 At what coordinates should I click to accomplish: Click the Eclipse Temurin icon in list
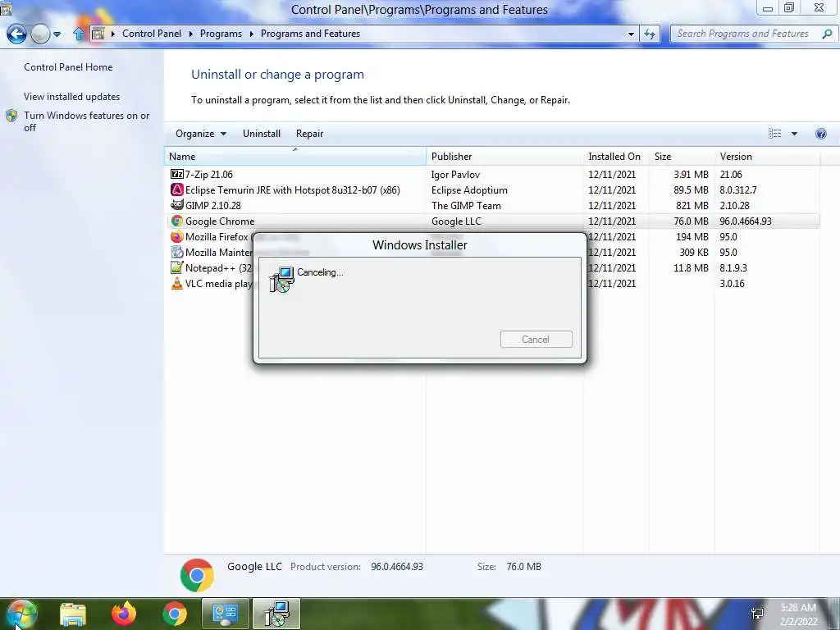(x=177, y=189)
